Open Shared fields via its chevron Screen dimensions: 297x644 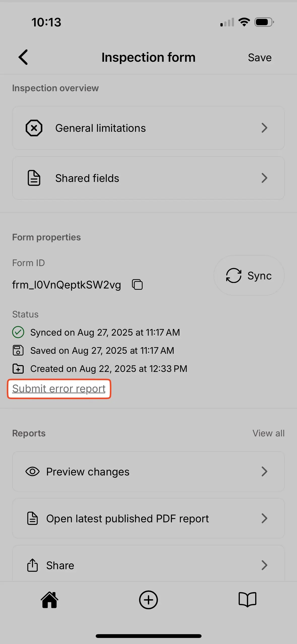pos(265,178)
